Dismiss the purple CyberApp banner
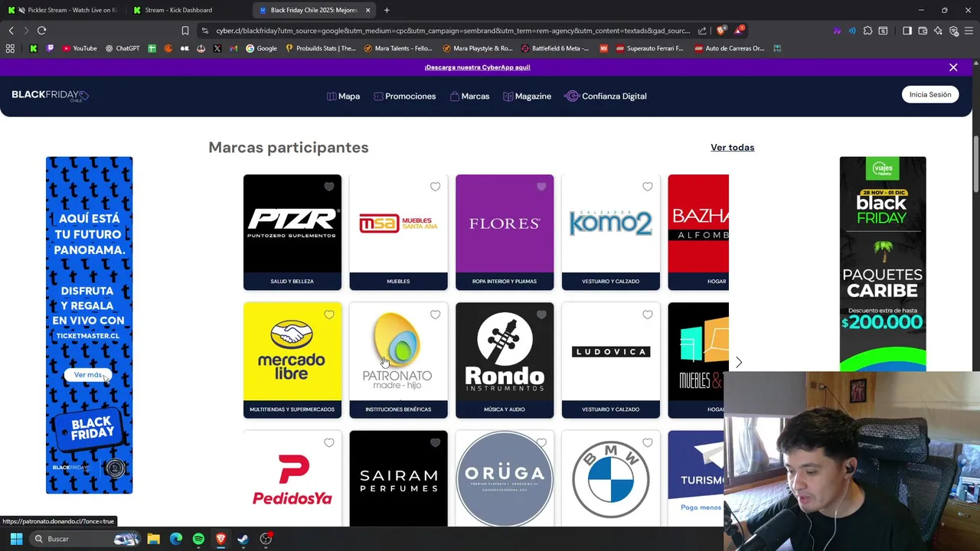Viewport: 980px width, 551px height. tap(953, 67)
